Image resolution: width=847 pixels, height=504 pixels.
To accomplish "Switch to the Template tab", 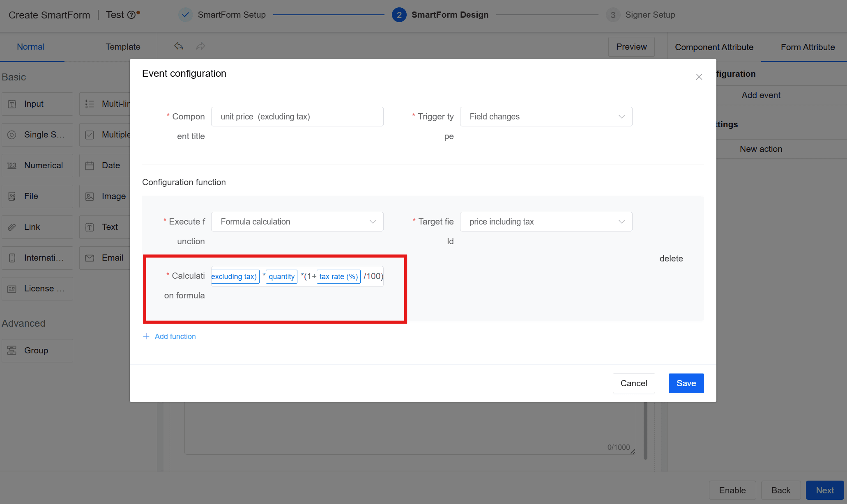I will [123, 47].
